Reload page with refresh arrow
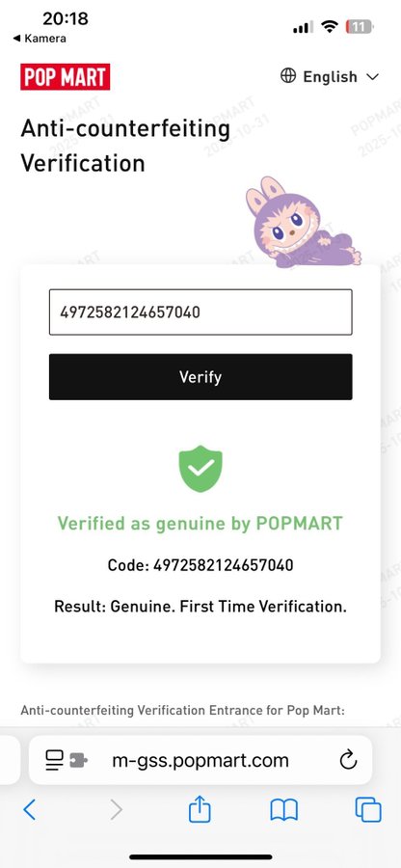Screen dimensions: 401x868 tap(348, 760)
